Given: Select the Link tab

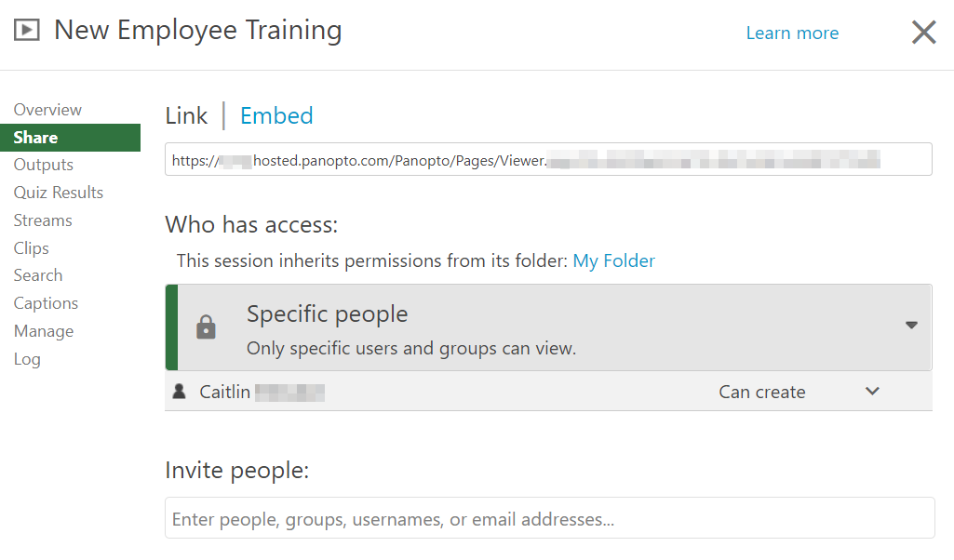Looking at the screenshot, I should (186, 115).
